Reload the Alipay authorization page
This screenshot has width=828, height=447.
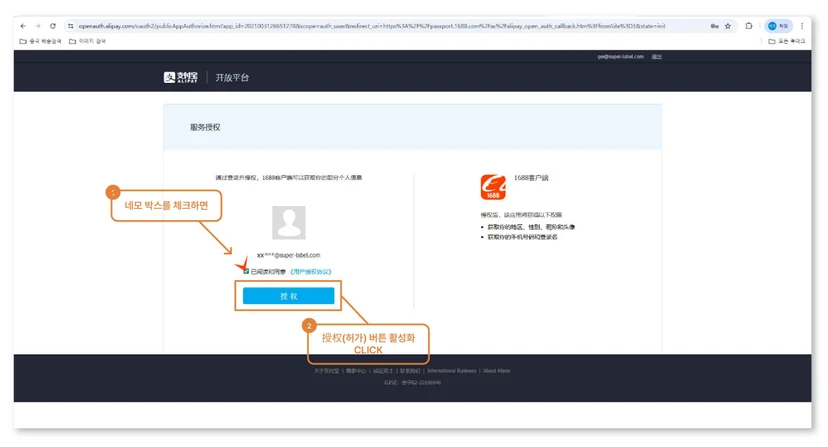[53, 26]
